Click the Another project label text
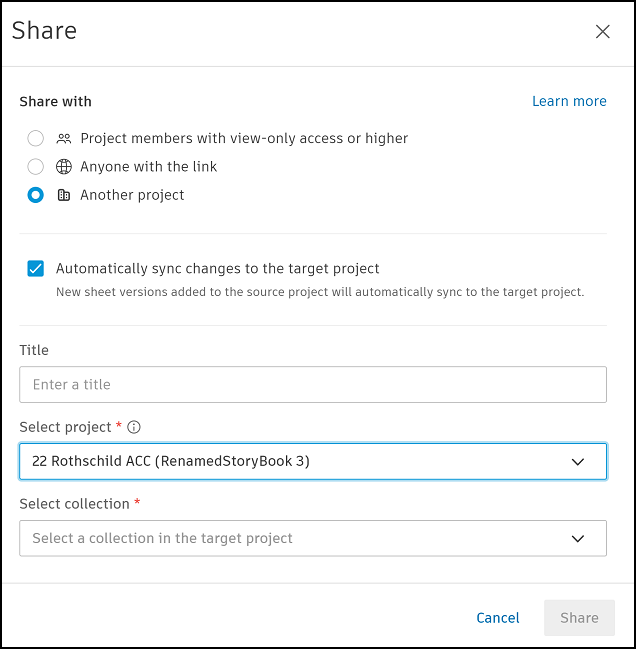 [132, 195]
